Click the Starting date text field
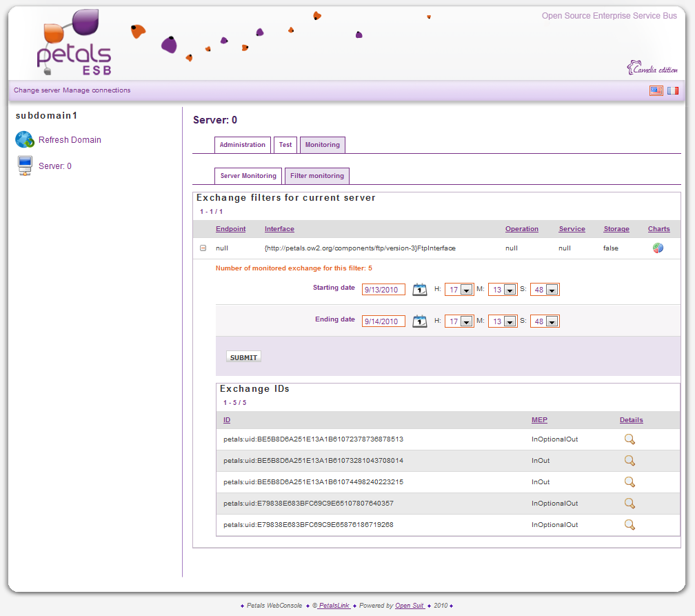Image resolution: width=695 pixels, height=616 pixels. pos(383,290)
